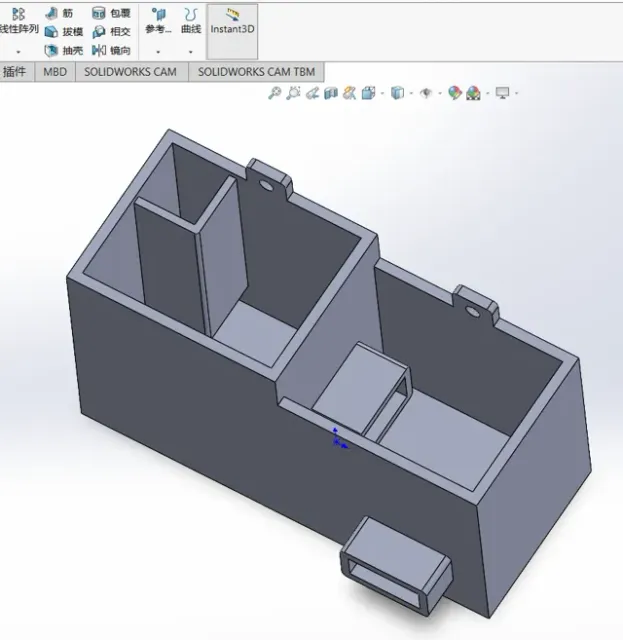The width and height of the screenshot is (623, 640).
Task: Switch to the MBD tab
Action: click(55, 72)
